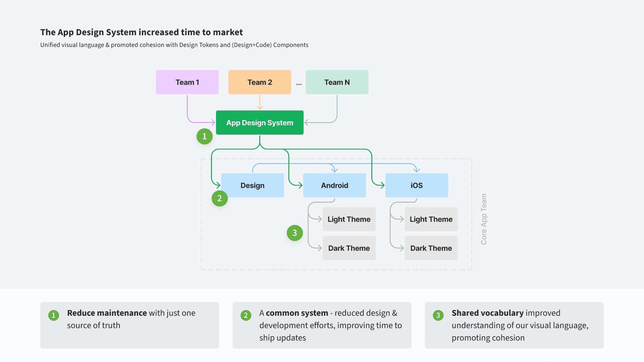Select the Design node

[x=252, y=185]
